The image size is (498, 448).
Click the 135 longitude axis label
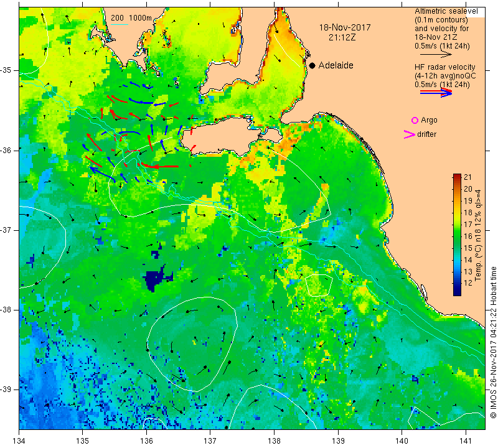[x=83, y=441]
